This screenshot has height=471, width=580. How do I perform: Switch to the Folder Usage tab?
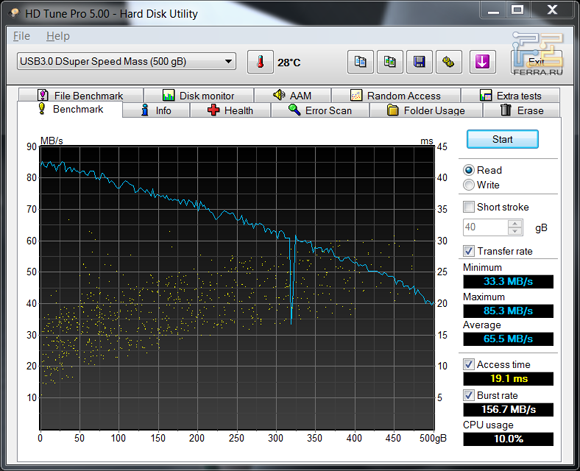(x=426, y=110)
